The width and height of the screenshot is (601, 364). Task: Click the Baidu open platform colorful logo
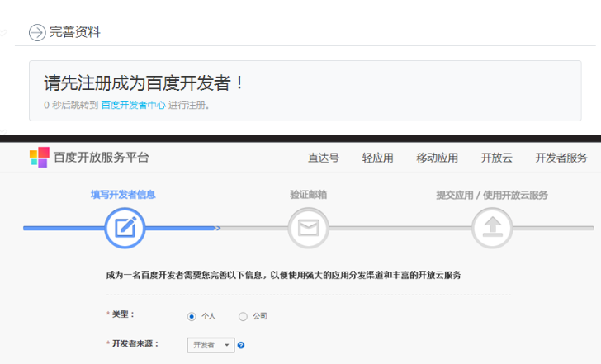tap(40, 158)
